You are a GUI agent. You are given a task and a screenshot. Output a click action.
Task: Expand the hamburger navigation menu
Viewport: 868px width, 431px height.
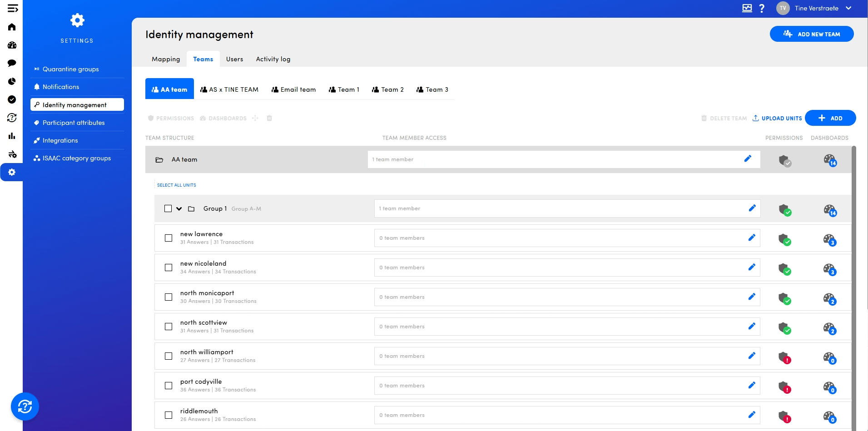pyautogui.click(x=13, y=8)
